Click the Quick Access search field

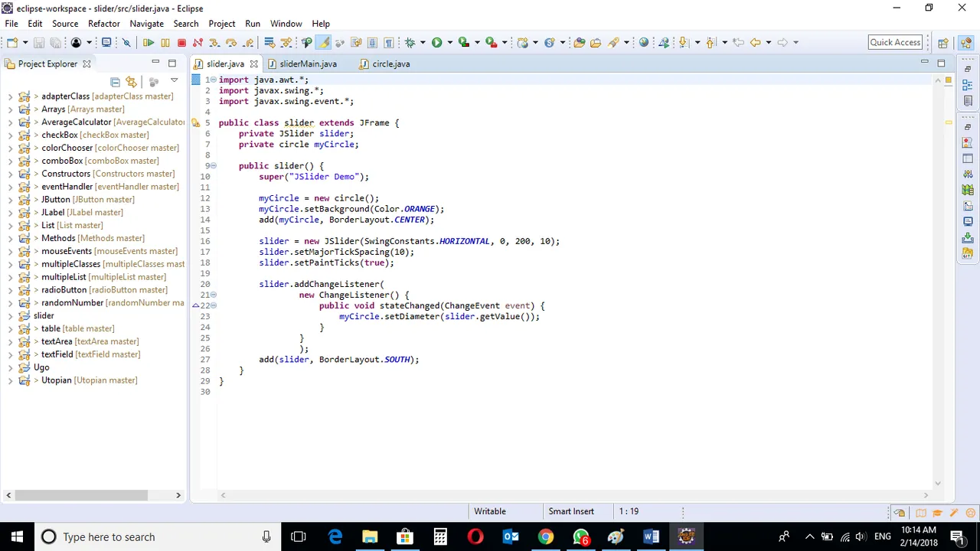click(895, 43)
